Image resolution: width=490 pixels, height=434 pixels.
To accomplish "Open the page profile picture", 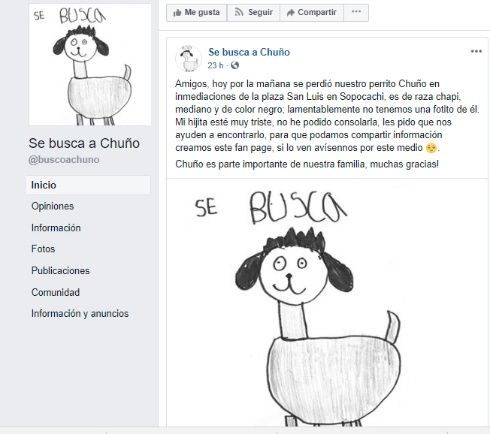I will coord(90,65).
